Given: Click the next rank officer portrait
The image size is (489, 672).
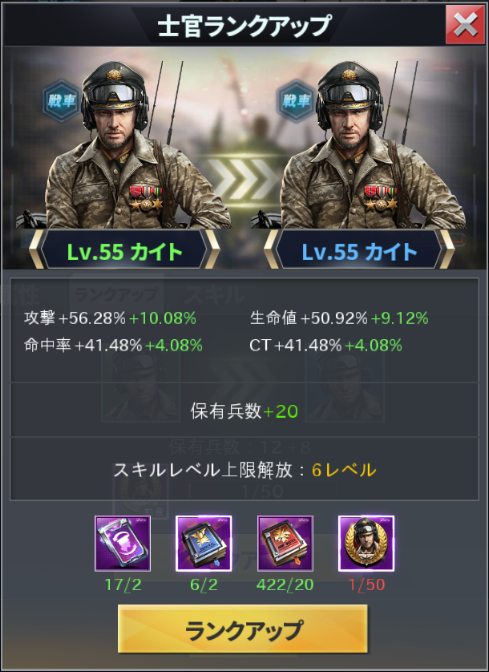Looking at the screenshot, I should (360, 145).
